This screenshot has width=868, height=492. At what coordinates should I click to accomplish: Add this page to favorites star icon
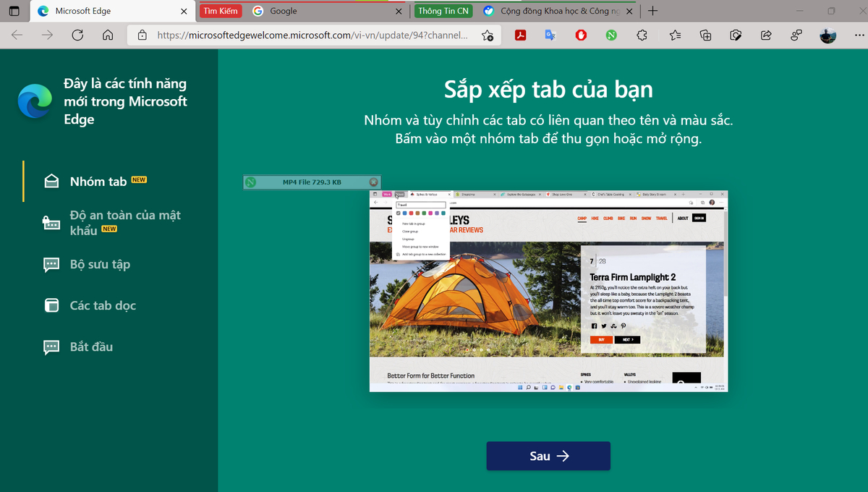click(488, 35)
